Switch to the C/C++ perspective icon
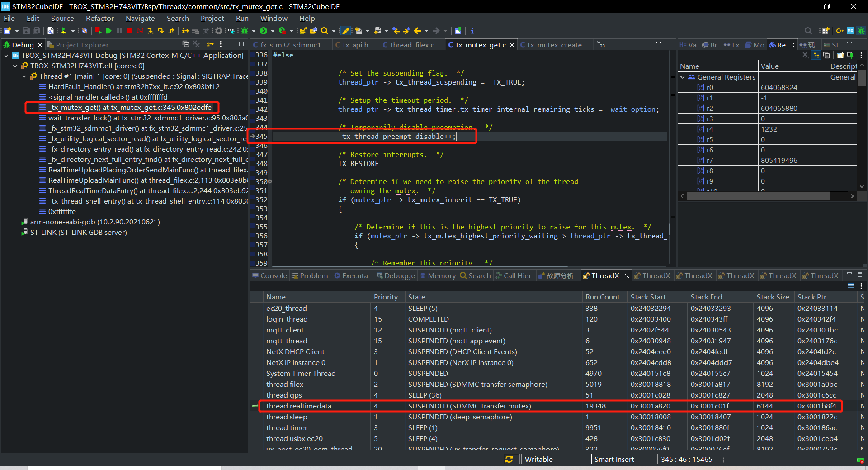The height and width of the screenshot is (470, 868). click(x=840, y=32)
